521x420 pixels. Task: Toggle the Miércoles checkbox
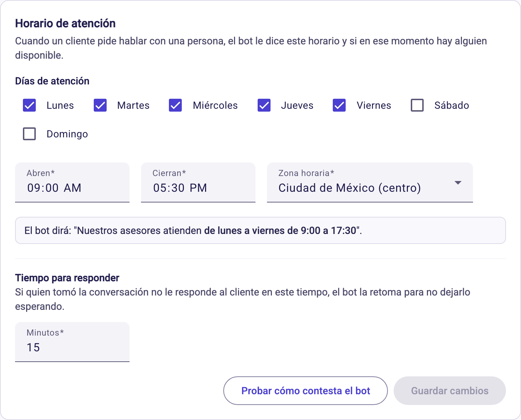[175, 105]
